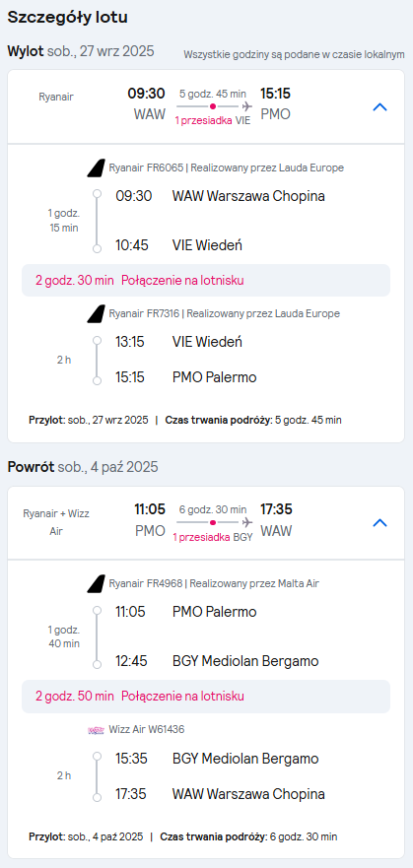Click the '1 przesiadka BGY' stopover label
This screenshot has width=413, height=868.
coord(214,537)
